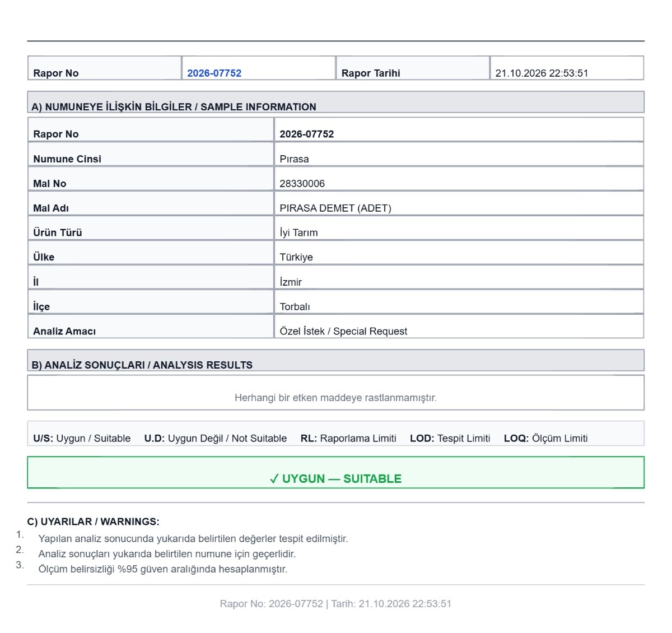Select bold Rapor No value in sample table
The height and width of the screenshot is (633, 672).
pyautogui.click(x=306, y=134)
